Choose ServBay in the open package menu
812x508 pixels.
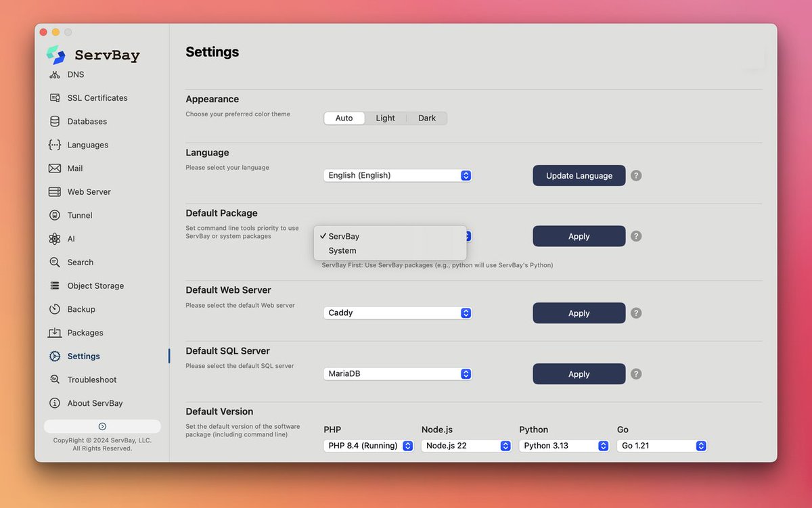tap(390, 237)
